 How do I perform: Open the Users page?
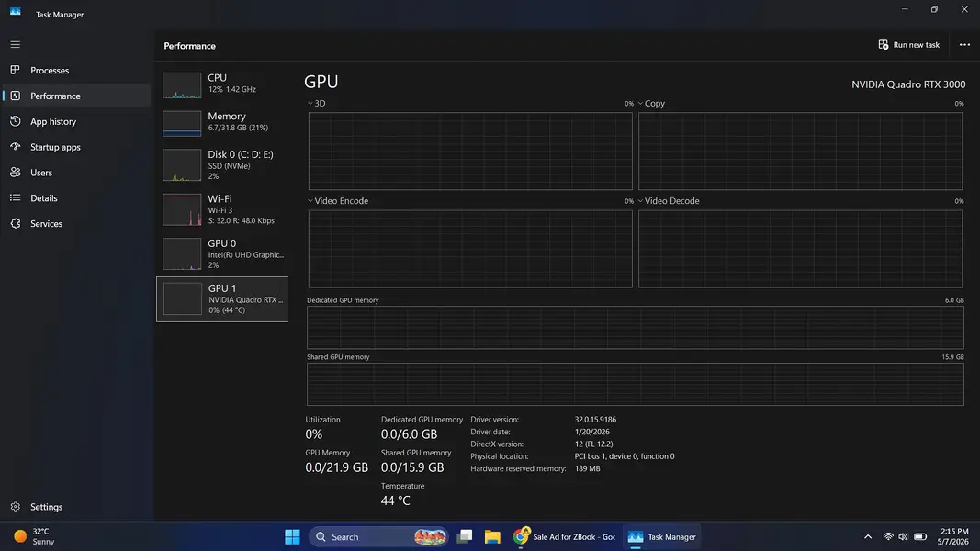coord(76,173)
